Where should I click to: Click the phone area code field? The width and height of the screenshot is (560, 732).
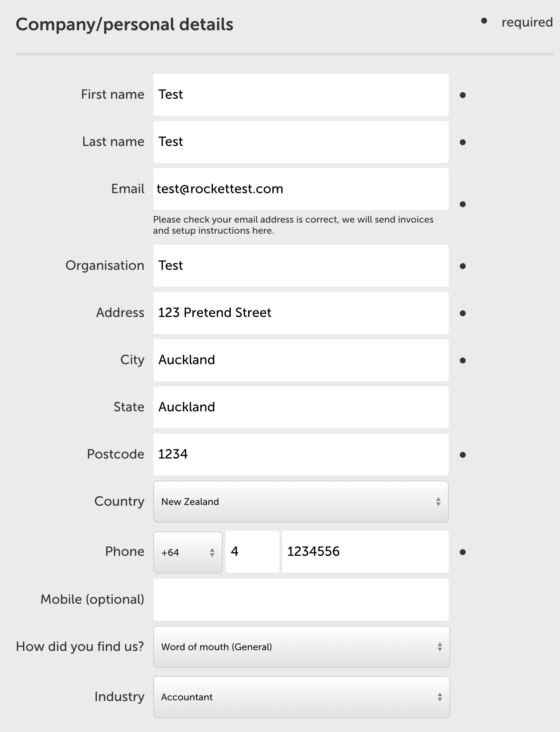(x=252, y=552)
